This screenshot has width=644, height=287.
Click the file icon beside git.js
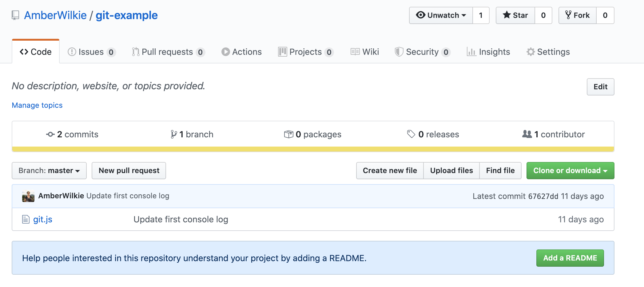[26, 220]
